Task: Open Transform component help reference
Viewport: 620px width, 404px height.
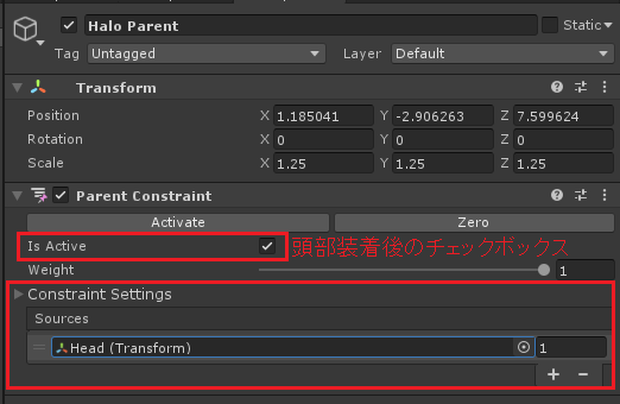Action: pyautogui.click(x=557, y=87)
